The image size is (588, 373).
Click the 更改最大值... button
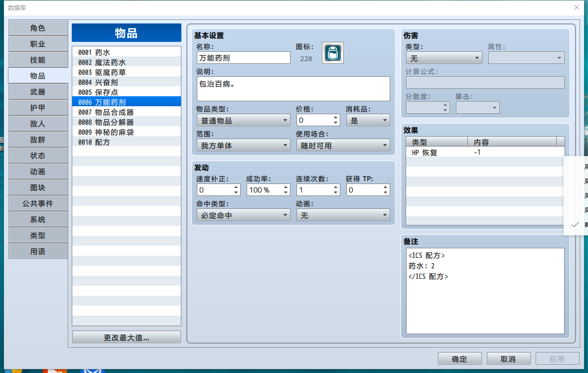[x=127, y=338]
